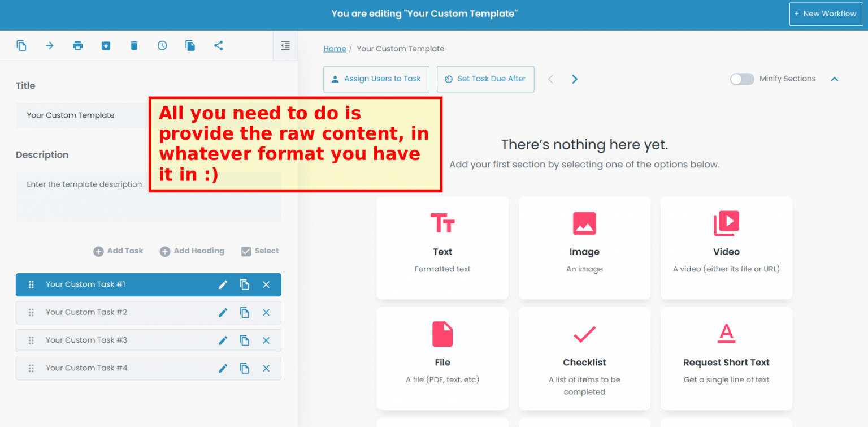Collapse sections using the up chevron
The width and height of the screenshot is (868, 427).
[x=835, y=79]
